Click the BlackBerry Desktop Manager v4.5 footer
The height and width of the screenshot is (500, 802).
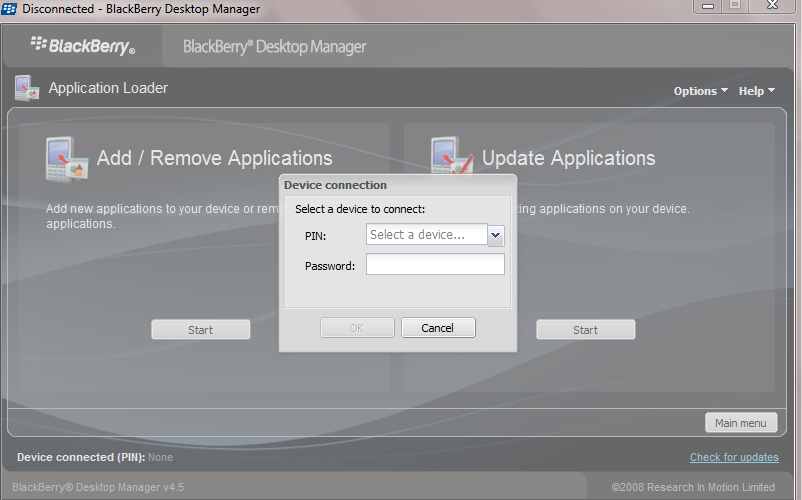pos(98,487)
